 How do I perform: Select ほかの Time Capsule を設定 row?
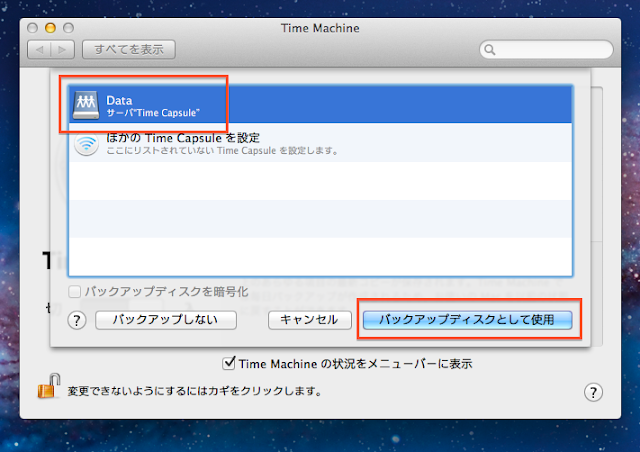click(x=320, y=143)
